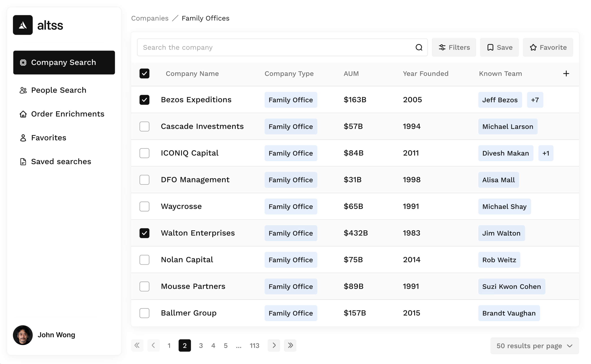
Task: Click the search magnifier icon
Action: pyautogui.click(x=419, y=47)
